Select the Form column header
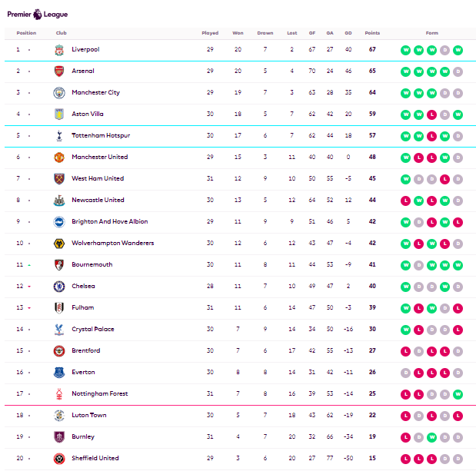This screenshot has height=471, width=476. tap(431, 33)
